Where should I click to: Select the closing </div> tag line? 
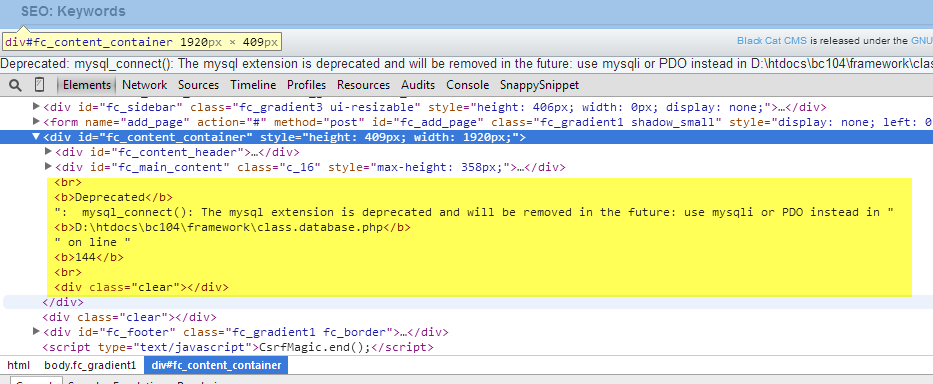click(62, 302)
